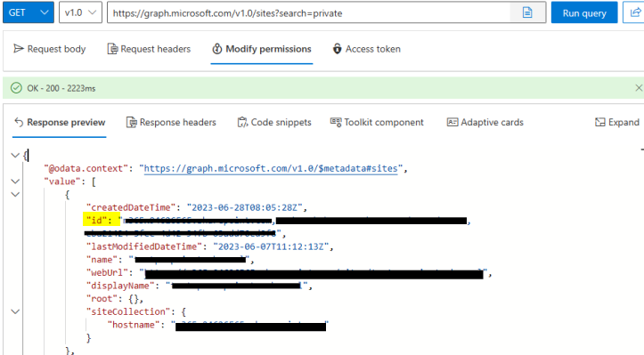The height and width of the screenshot is (355, 644).
Task: Open the v1.0 version dropdown
Action: [x=80, y=12]
